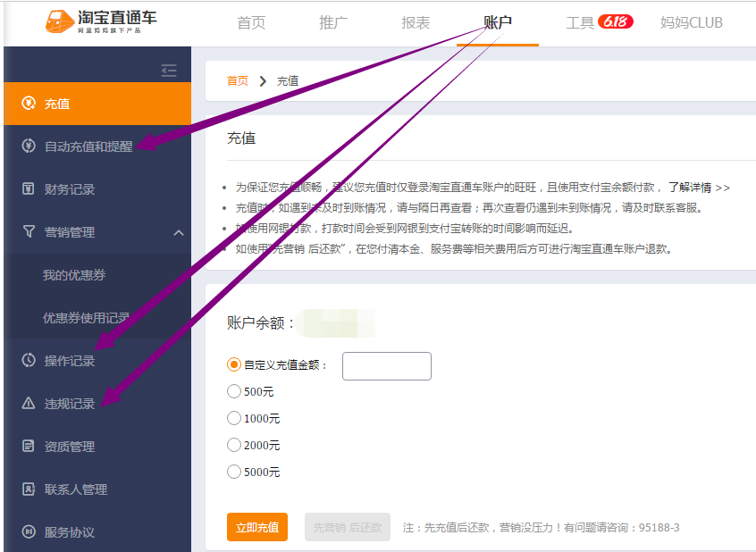Click the 财务记录 ledger icon

click(29, 188)
